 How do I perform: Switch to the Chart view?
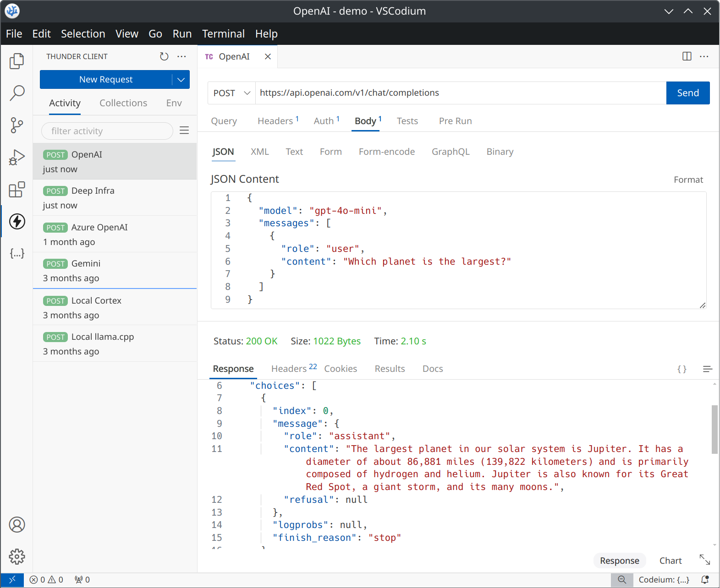pos(671,561)
